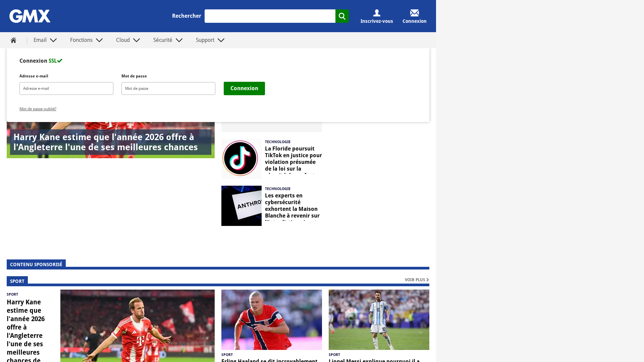644x362 pixels.
Task: Expand the Sécurité menu chevron
Action: [x=179, y=40]
